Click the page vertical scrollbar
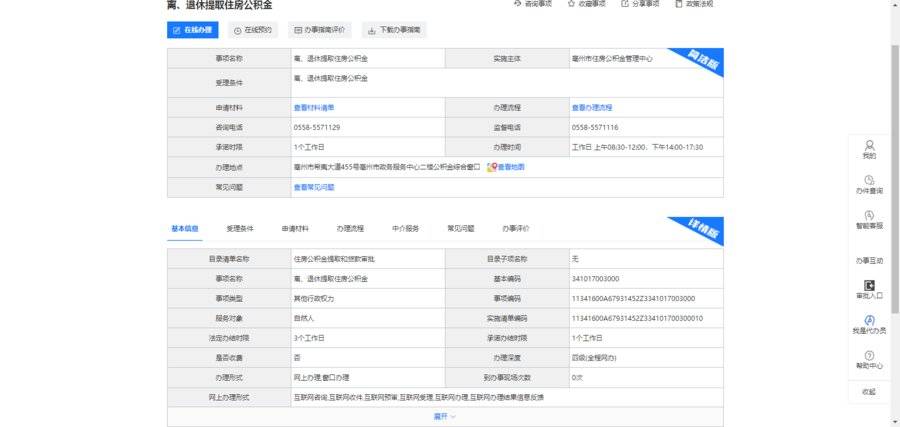Image resolution: width=900 pixels, height=427 pixels. pyautogui.click(x=895, y=178)
